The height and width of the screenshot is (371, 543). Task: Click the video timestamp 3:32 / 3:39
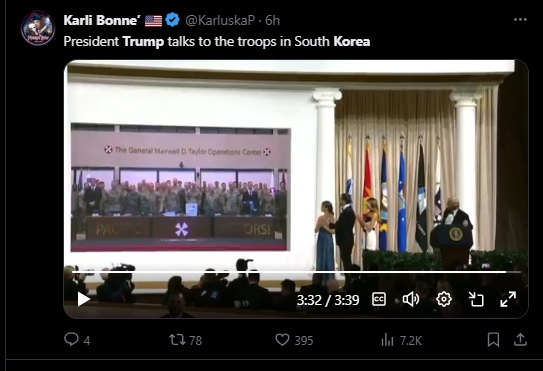tap(328, 300)
